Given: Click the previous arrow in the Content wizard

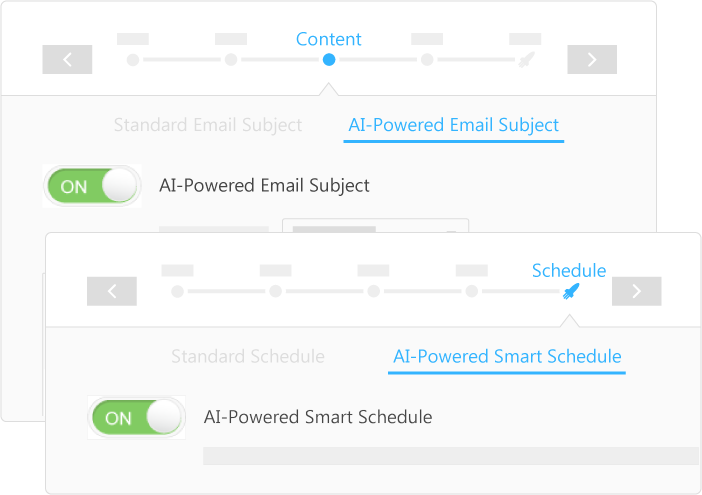Looking at the screenshot, I should (x=67, y=60).
